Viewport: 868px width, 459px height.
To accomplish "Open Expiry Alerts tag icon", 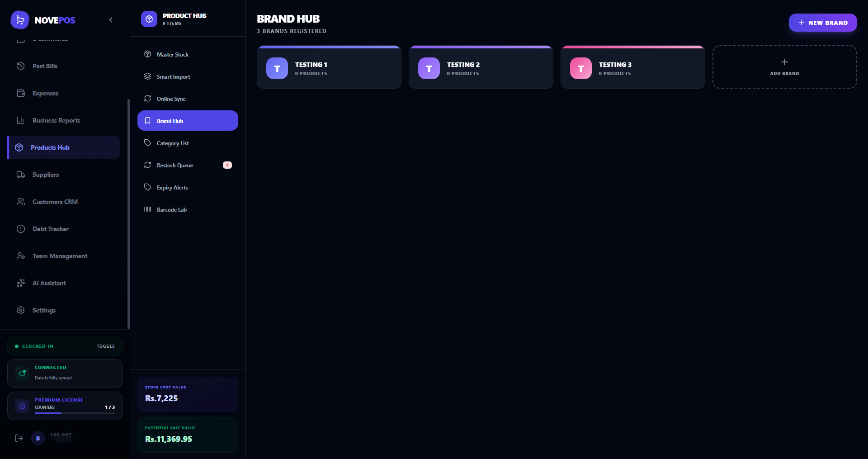I will 147,187.
